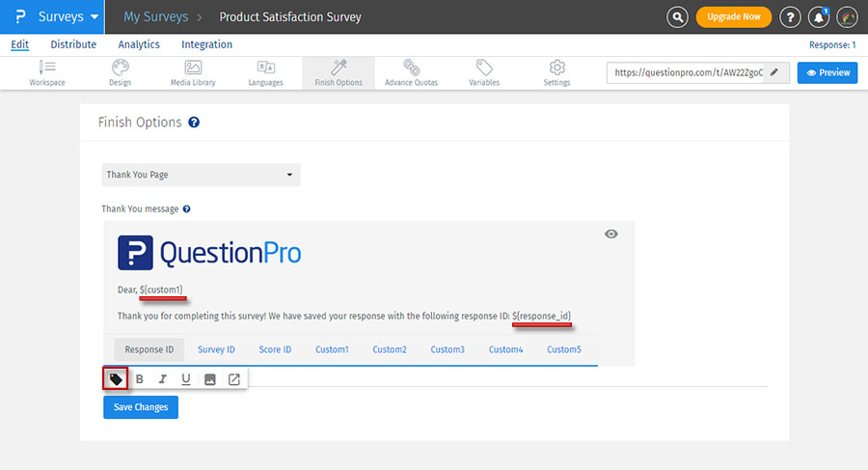Apply italic formatting to text

click(x=163, y=379)
